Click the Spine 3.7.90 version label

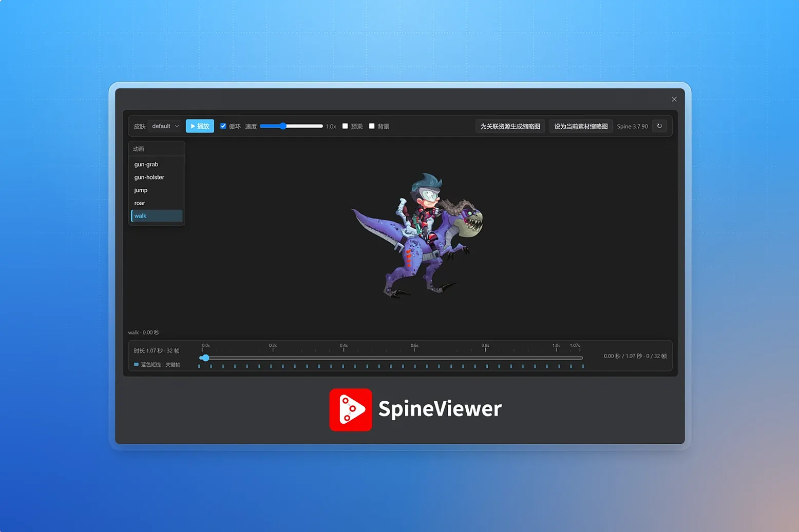[x=632, y=127]
